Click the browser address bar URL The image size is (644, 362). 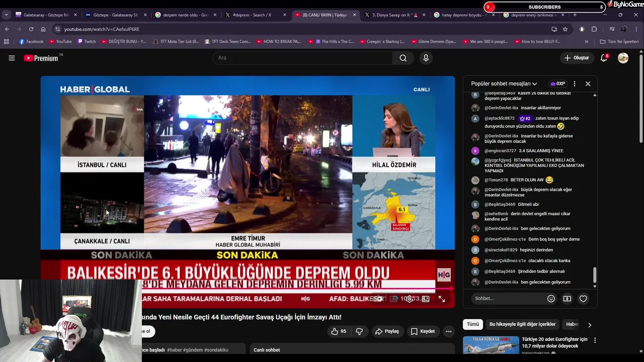click(102, 29)
